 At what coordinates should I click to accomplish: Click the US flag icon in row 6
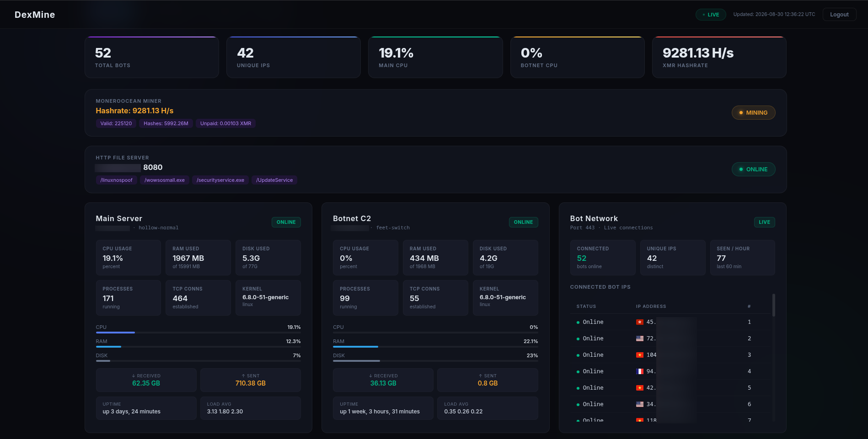coord(640,404)
